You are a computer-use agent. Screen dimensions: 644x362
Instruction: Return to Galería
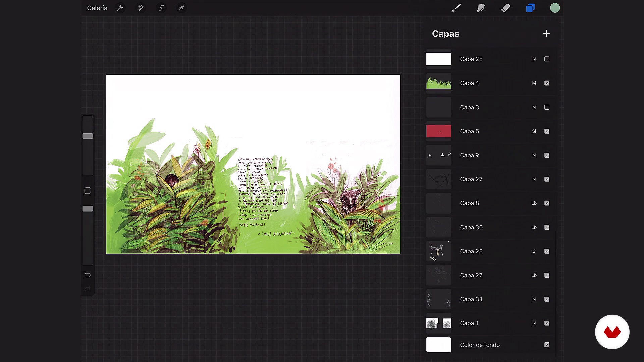[x=97, y=8]
